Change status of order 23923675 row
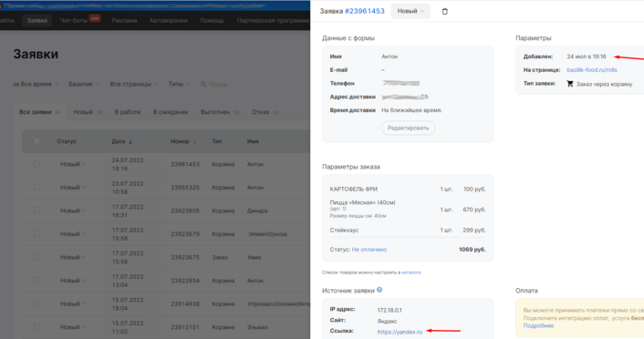The width and height of the screenshot is (644, 339). pos(73,257)
